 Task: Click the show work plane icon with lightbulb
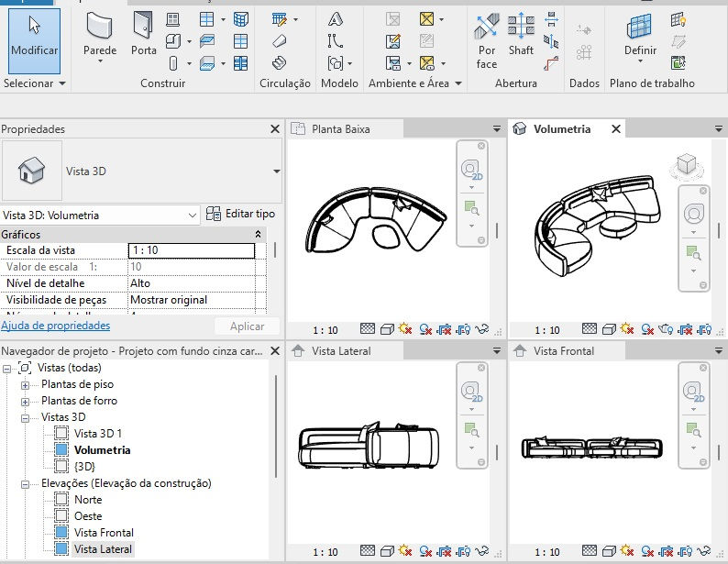pos(678,19)
